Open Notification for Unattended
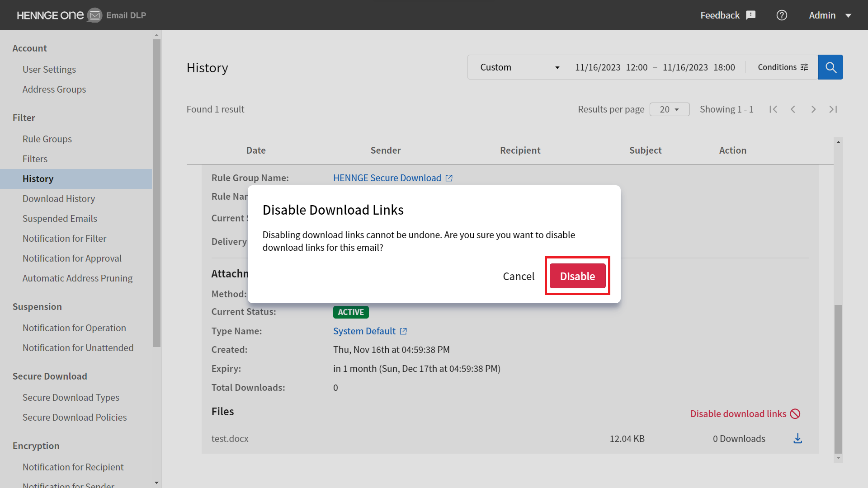This screenshot has width=868, height=488. pyautogui.click(x=78, y=348)
